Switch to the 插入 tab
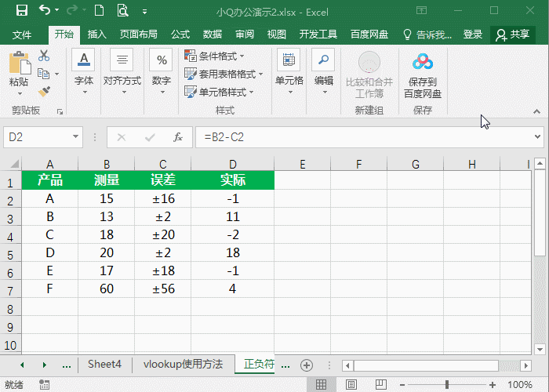549x392 pixels. click(x=97, y=34)
